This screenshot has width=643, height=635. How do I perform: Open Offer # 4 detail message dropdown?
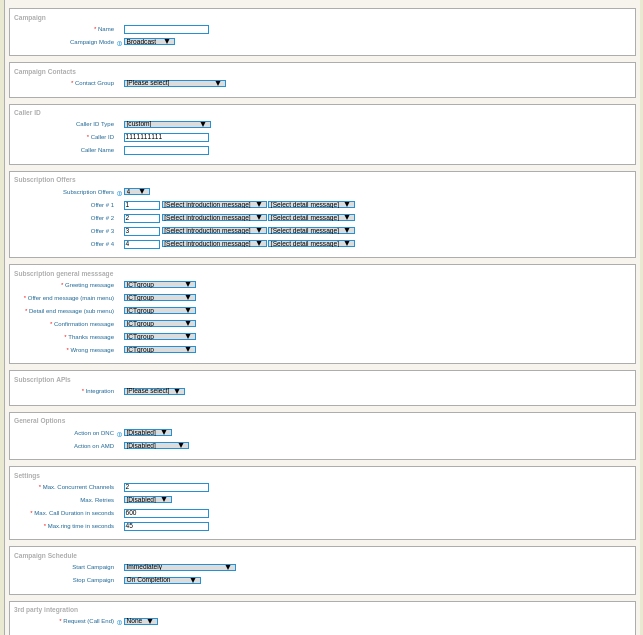(x=311, y=244)
